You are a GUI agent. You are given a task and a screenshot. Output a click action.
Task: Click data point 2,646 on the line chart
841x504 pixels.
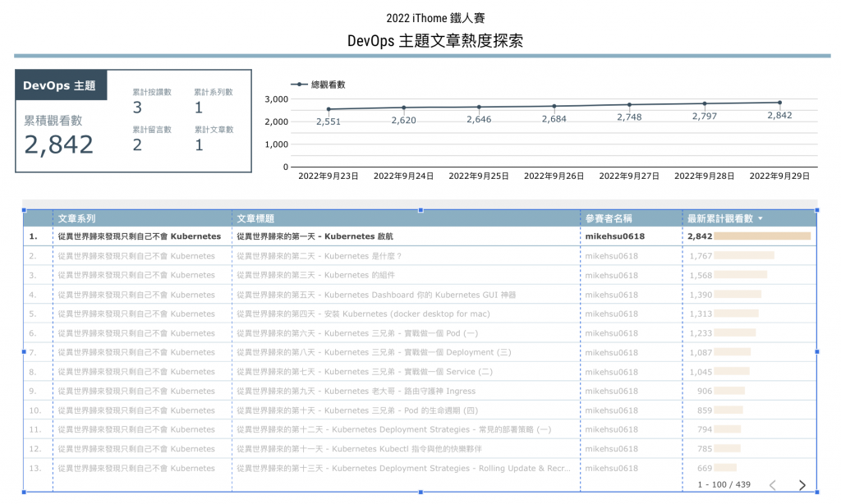(x=479, y=108)
